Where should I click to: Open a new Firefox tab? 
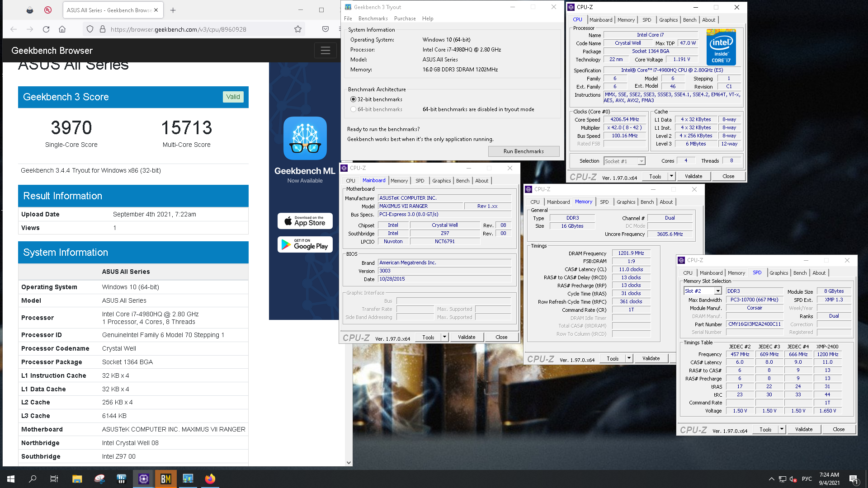click(x=173, y=10)
